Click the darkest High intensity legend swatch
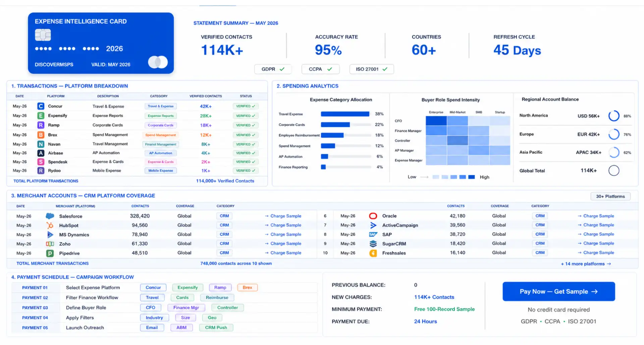 click(471, 177)
